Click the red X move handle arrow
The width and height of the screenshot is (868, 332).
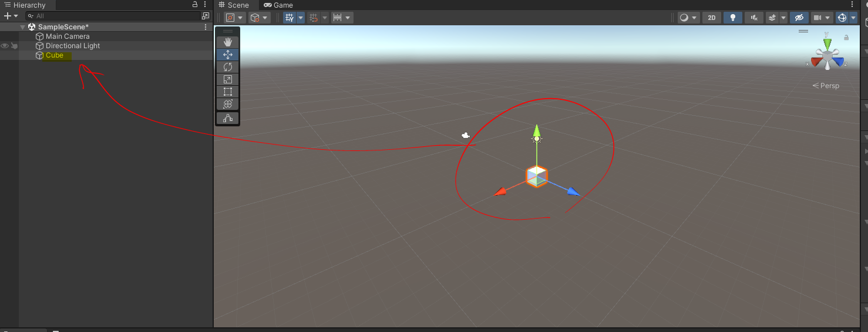pyautogui.click(x=500, y=192)
